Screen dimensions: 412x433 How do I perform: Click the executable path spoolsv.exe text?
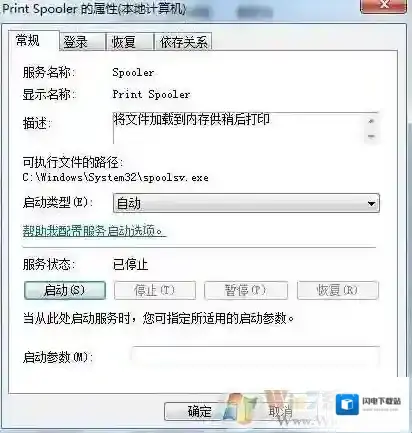click(x=116, y=177)
